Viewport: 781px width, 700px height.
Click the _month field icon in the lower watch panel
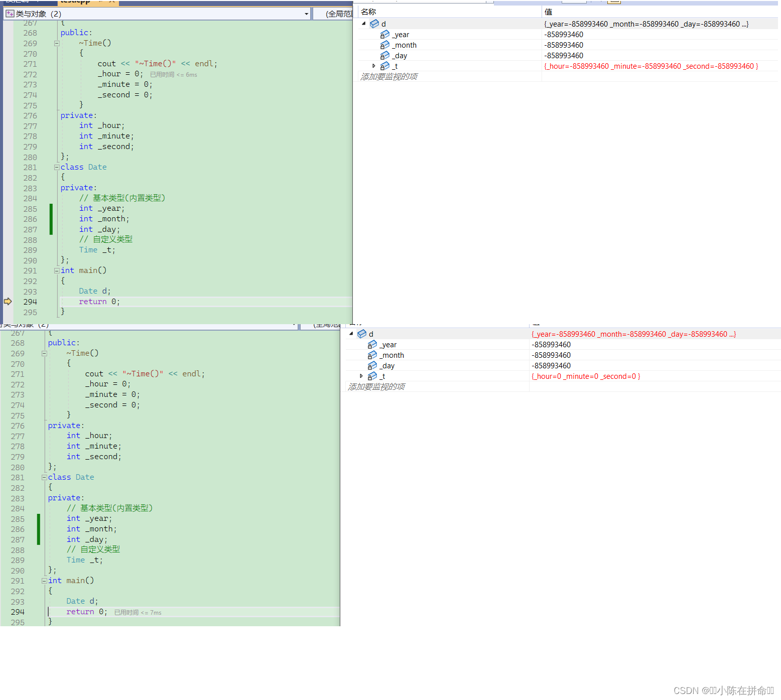(x=372, y=355)
